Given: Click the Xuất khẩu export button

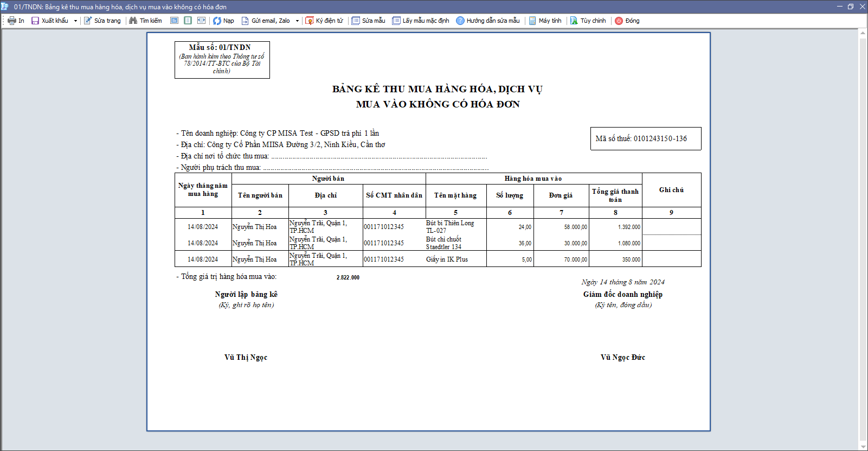Looking at the screenshot, I should click(x=50, y=21).
